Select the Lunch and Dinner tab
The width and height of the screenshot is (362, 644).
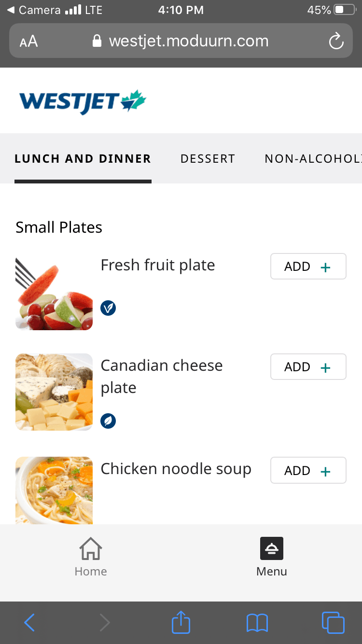(x=83, y=159)
